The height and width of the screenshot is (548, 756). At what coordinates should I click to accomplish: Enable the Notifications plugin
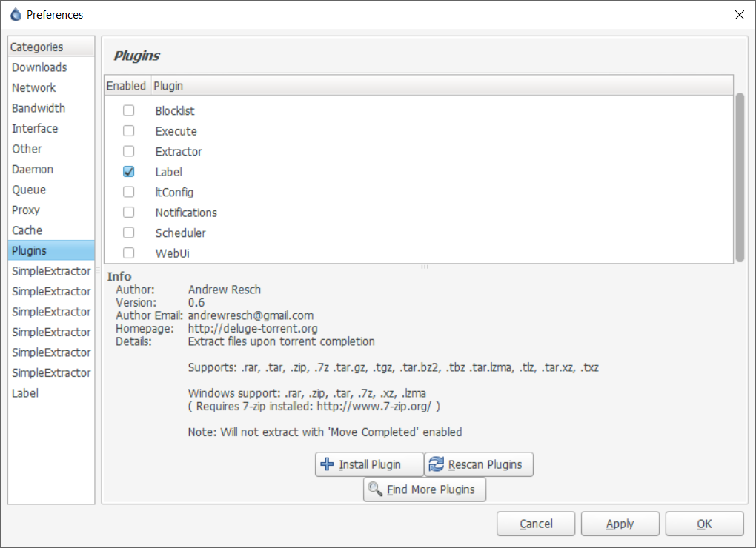click(x=128, y=213)
